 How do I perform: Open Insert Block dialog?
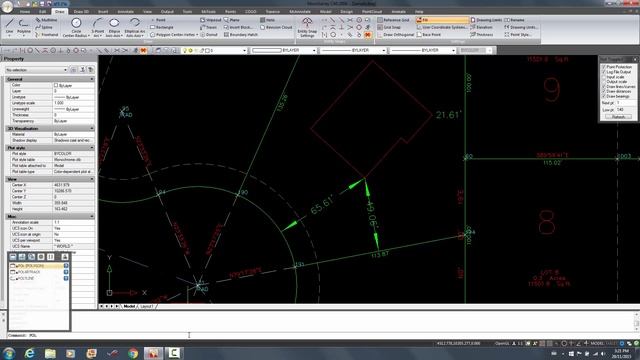click(238, 27)
